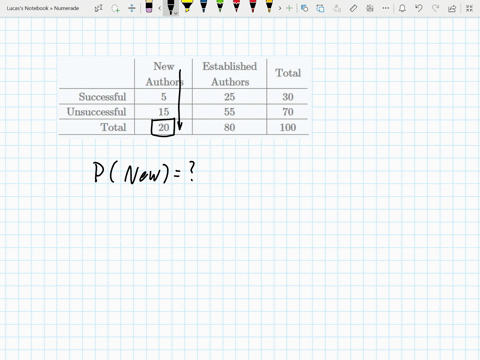Click the Established Authors column header
Image resolution: width=480 pixels, height=360 pixels.
click(x=230, y=74)
